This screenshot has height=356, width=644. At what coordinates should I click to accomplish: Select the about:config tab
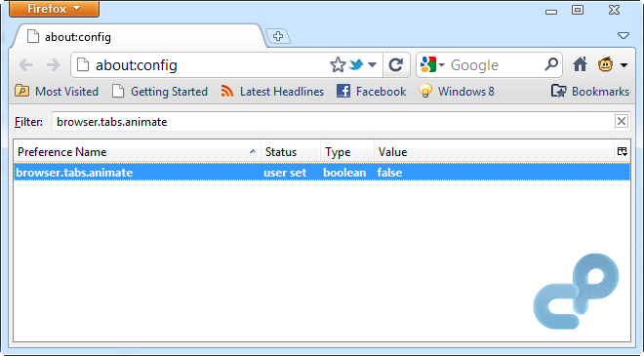[140, 37]
